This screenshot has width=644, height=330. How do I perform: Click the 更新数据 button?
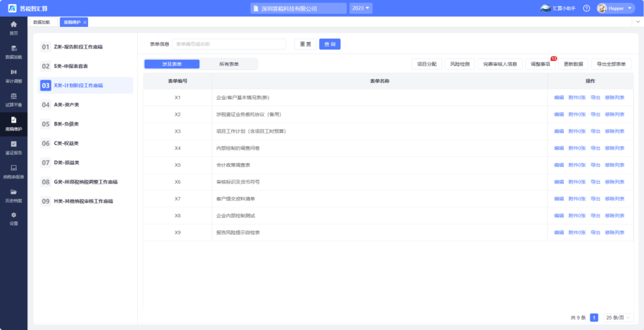pyautogui.click(x=574, y=64)
